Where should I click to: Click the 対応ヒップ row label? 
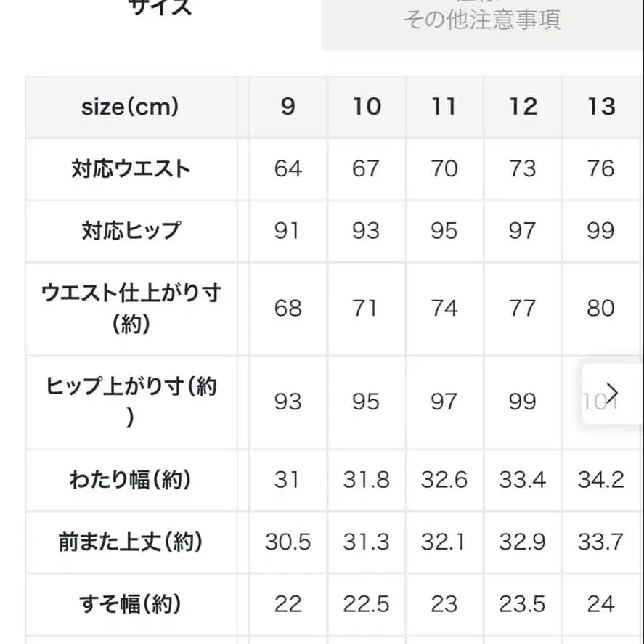click(x=131, y=231)
